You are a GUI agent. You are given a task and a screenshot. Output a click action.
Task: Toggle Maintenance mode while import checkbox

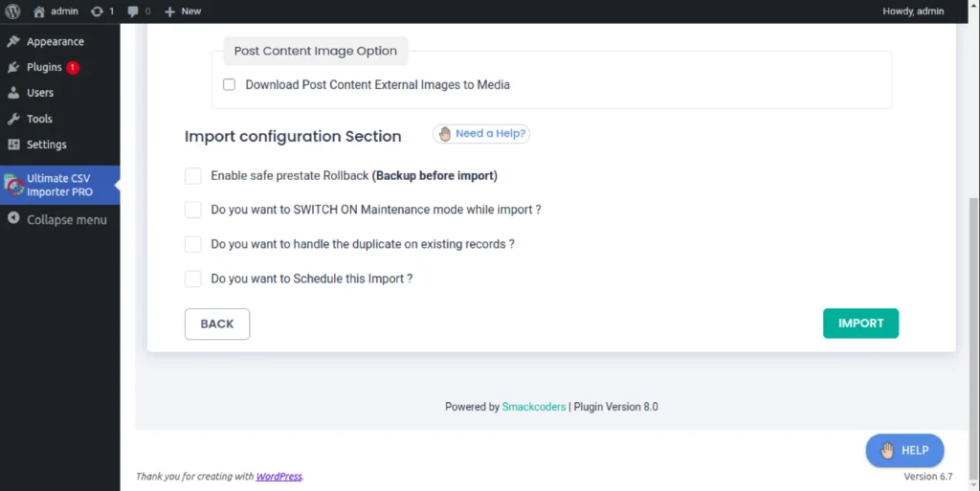(x=193, y=210)
